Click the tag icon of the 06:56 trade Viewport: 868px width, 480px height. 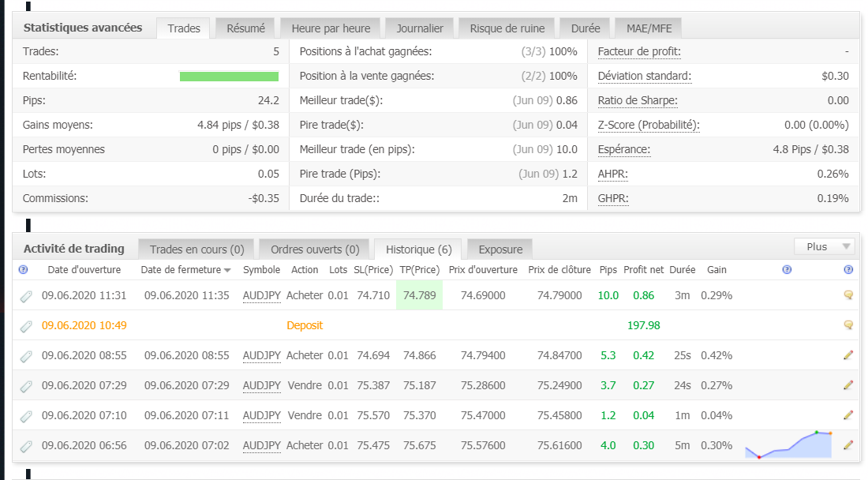26,446
